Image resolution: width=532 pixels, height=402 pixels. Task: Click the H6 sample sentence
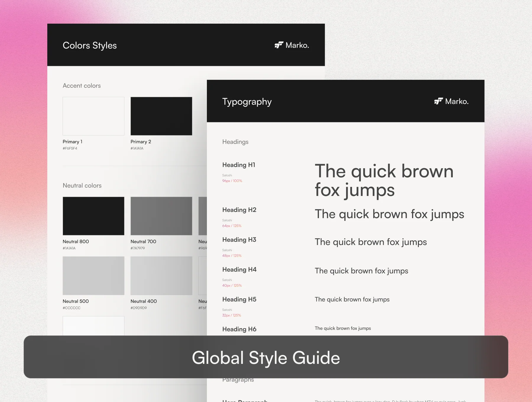(x=343, y=328)
